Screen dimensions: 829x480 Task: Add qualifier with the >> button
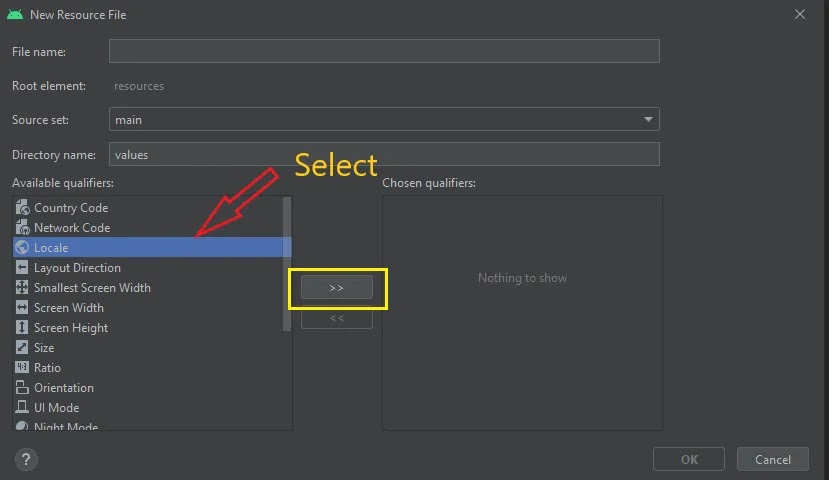point(337,288)
